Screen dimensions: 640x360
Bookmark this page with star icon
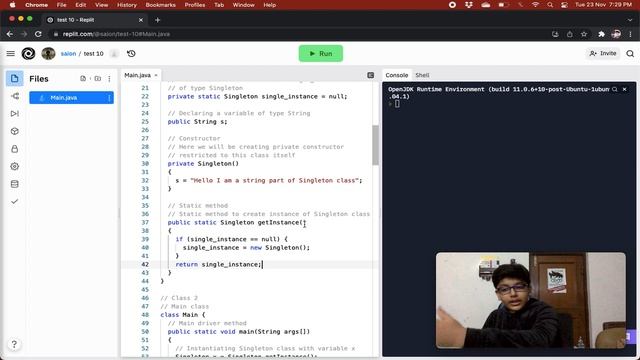(x=584, y=34)
